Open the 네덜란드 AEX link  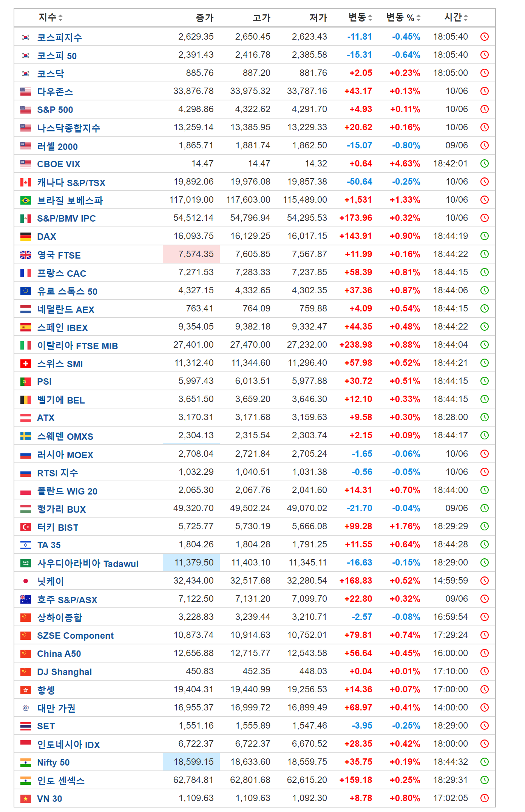tap(66, 310)
